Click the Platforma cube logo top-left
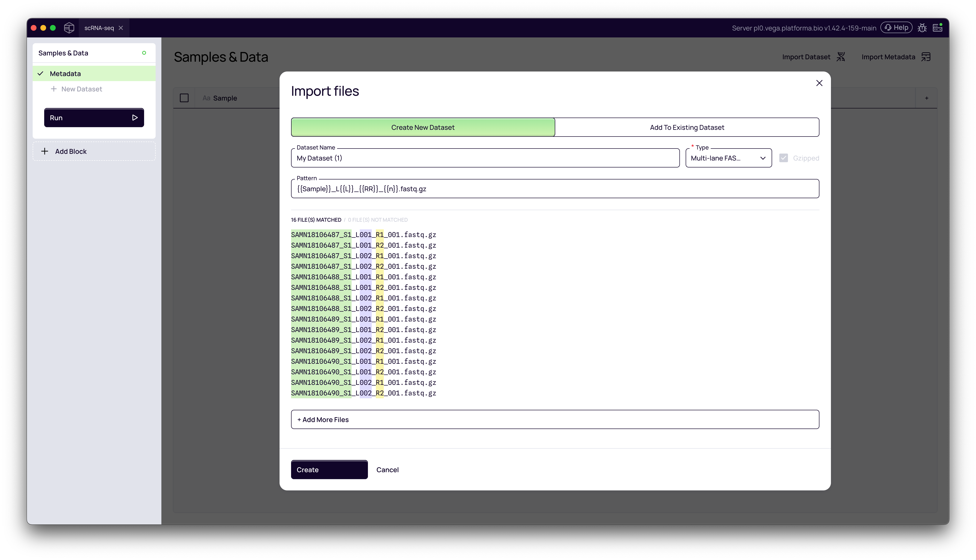 69,28
